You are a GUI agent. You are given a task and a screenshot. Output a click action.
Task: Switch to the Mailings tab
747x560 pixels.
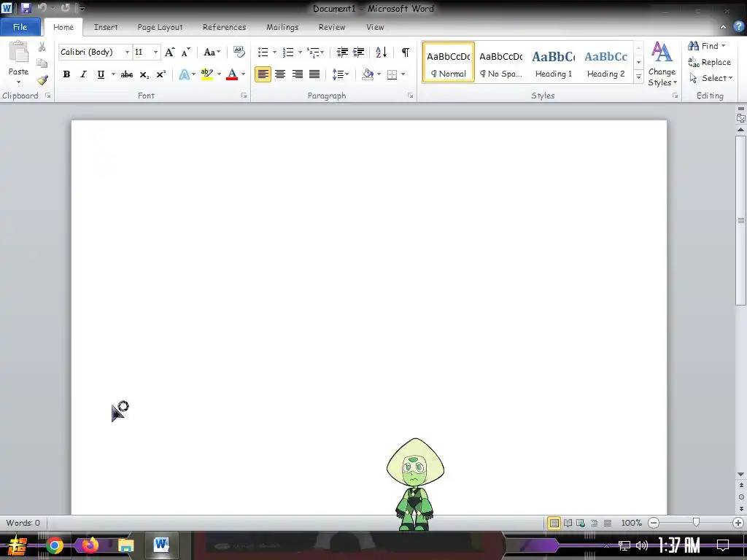[x=282, y=27]
